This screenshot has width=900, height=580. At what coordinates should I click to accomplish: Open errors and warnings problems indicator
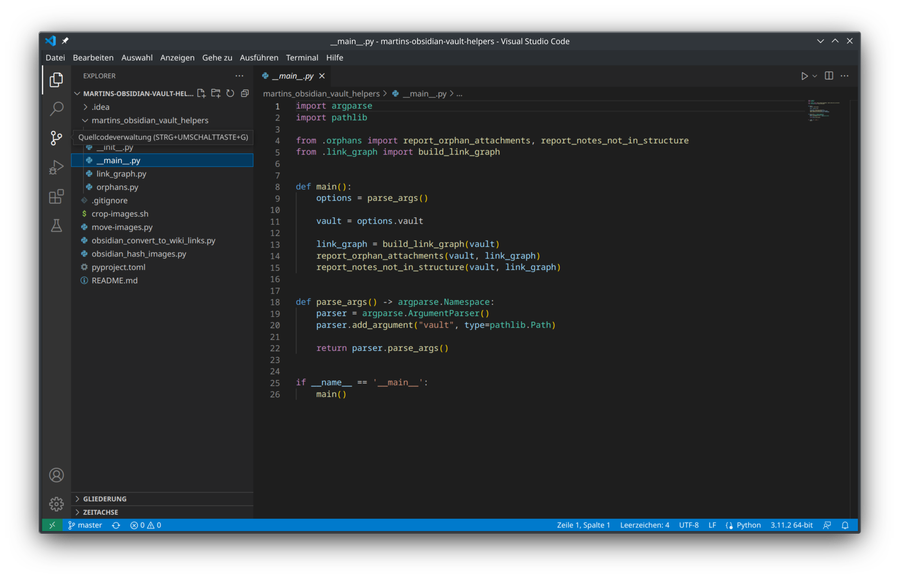145,525
